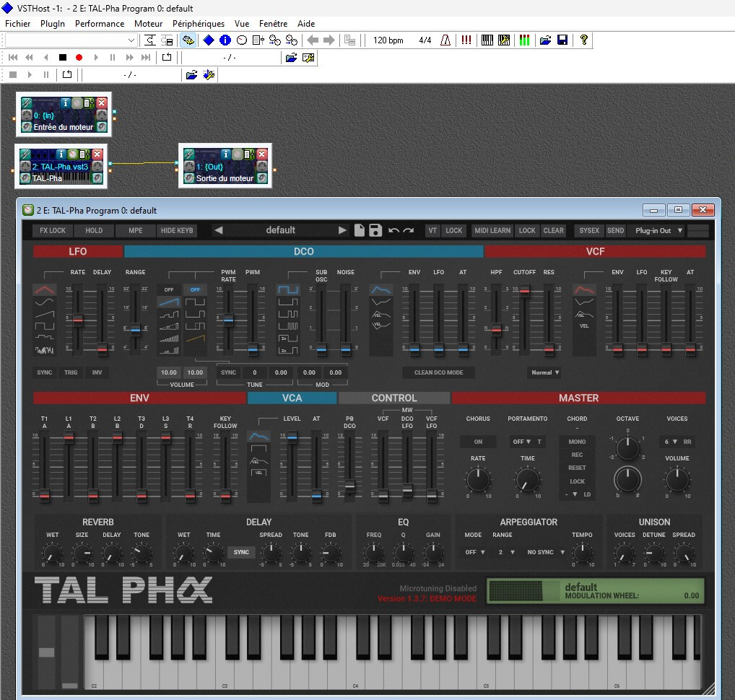Go to next preset with right arrow
The width and height of the screenshot is (735, 700).
point(342,230)
